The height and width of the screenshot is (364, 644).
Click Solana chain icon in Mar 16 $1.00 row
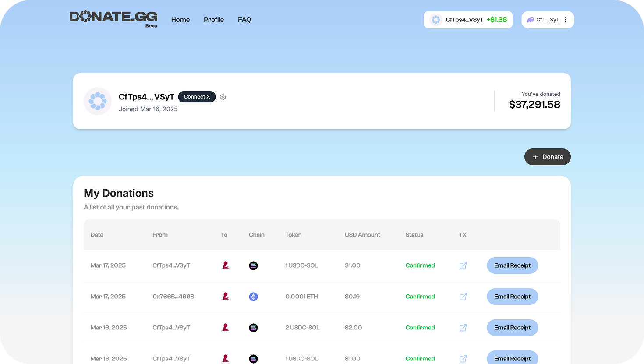click(253, 359)
